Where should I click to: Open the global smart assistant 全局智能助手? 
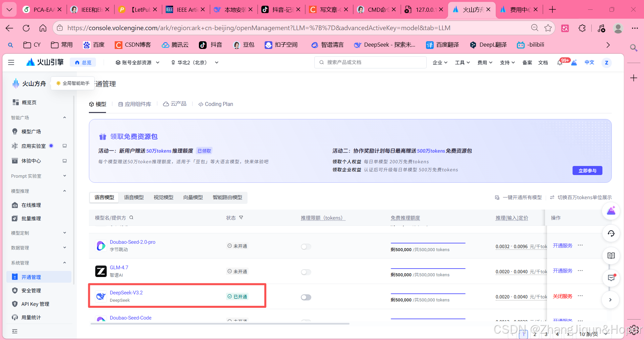click(x=72, y=83)
